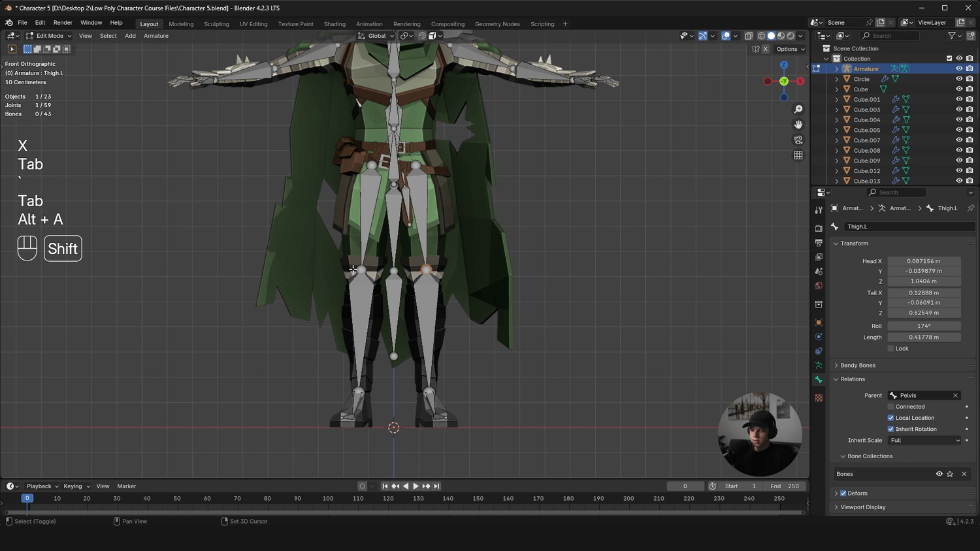
Task: Clear the Pelvis parent with X button
Action: 955,396
